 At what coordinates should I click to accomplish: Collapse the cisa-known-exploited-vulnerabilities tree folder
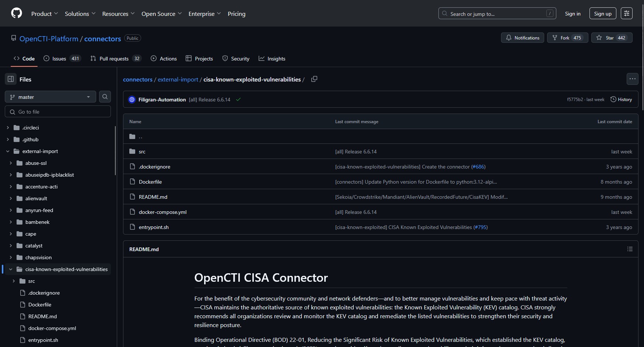[x=11, y=269]
